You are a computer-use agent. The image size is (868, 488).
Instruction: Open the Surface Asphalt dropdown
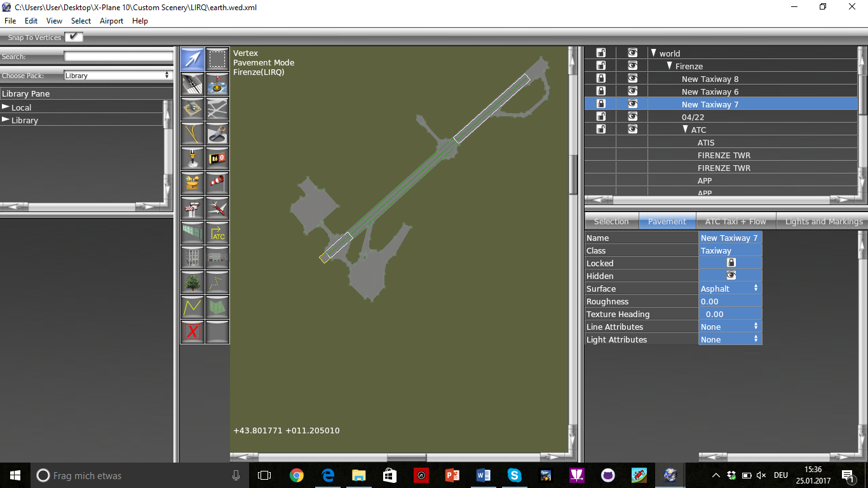(x=730, y=288)
